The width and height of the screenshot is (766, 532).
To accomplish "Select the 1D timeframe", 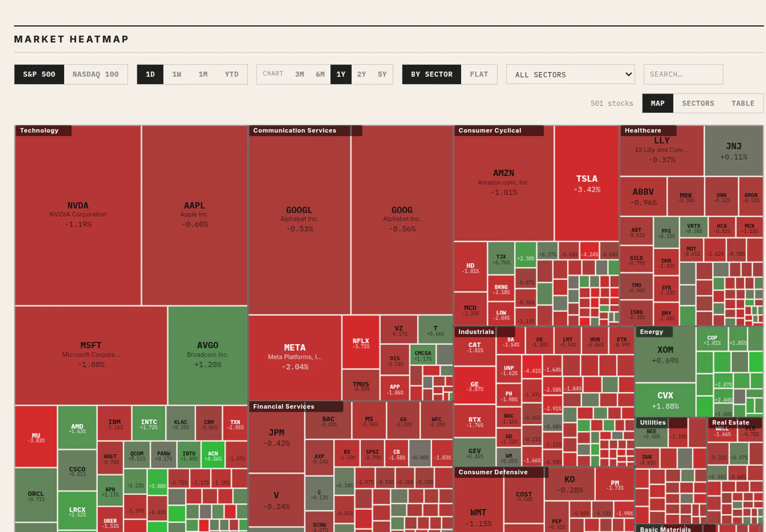I will (x=151, y=74).
